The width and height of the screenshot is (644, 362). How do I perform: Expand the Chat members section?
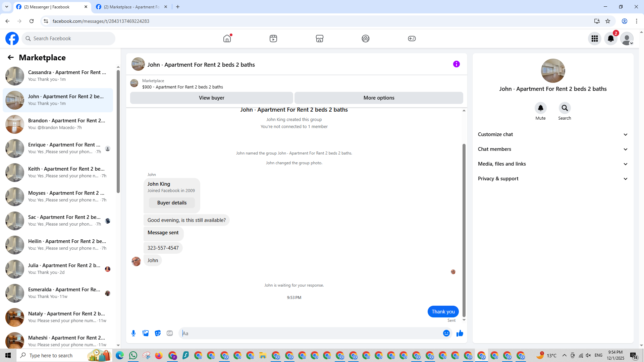point(553,149)
